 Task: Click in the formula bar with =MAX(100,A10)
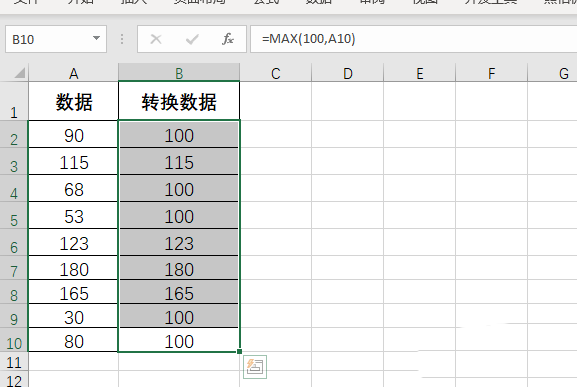pos(414,39)
